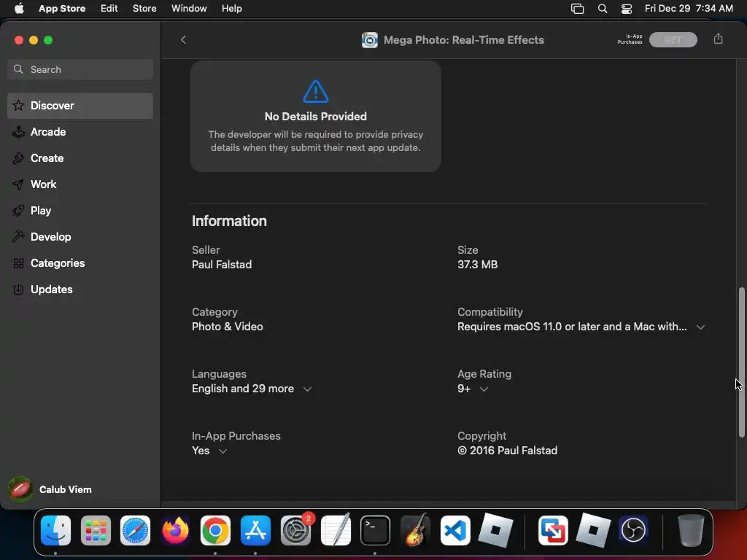
Task: Click the Calub Viem avatar picture
Action: click(20, 489)
